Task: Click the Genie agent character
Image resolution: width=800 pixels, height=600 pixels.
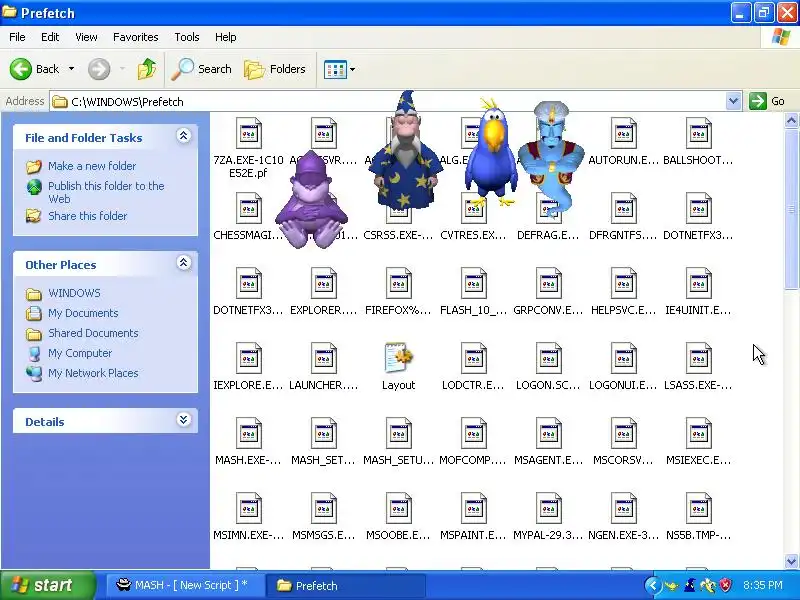Action: pyautogui.click(x=550, y=158)
